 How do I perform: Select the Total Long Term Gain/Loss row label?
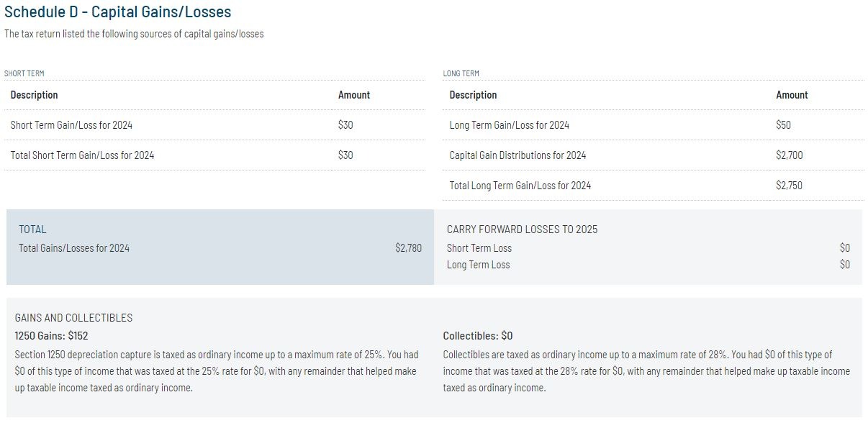(520, 186)
